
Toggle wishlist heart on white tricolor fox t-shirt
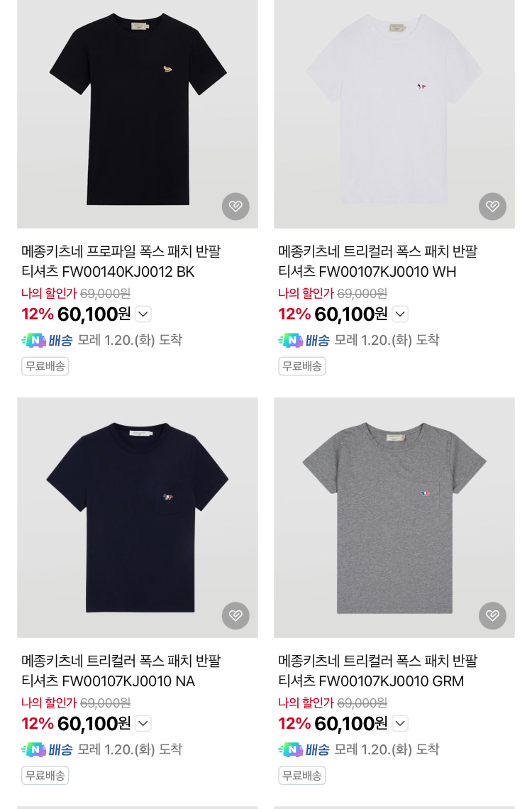point(492,207)
